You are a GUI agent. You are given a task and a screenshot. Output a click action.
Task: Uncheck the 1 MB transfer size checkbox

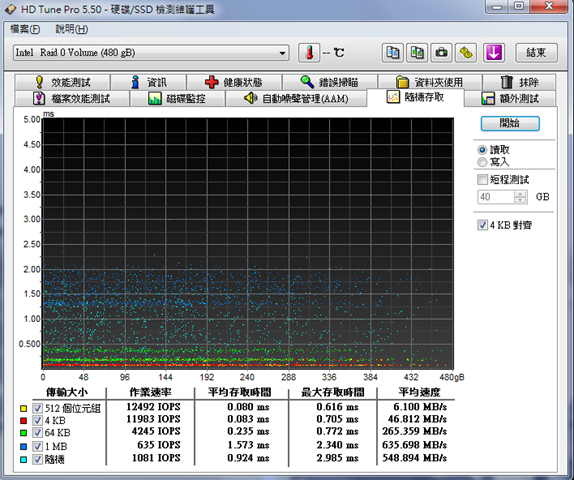(37, 446)
